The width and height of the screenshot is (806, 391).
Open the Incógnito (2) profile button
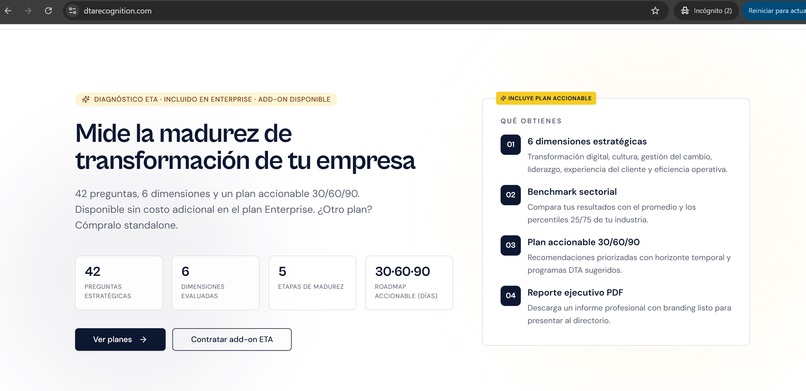(706, 10)
